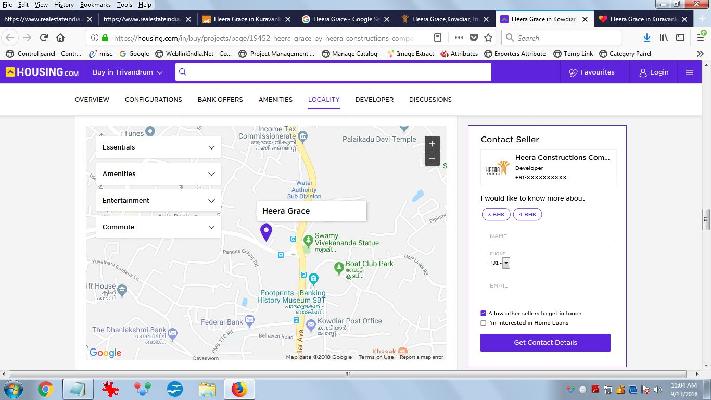Click Login in Housing header
Image resolution: width=711 pixels, height=400 pixels.
(x=653, y=73)
